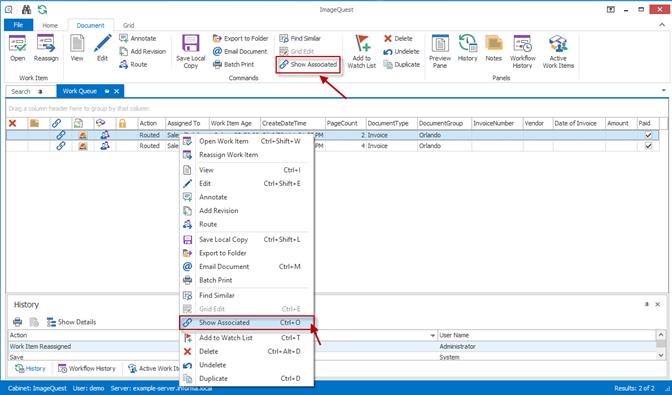Pin the Work Queue tab
Viewport: 672px width, 395px height.
click(x=107, y=91)
